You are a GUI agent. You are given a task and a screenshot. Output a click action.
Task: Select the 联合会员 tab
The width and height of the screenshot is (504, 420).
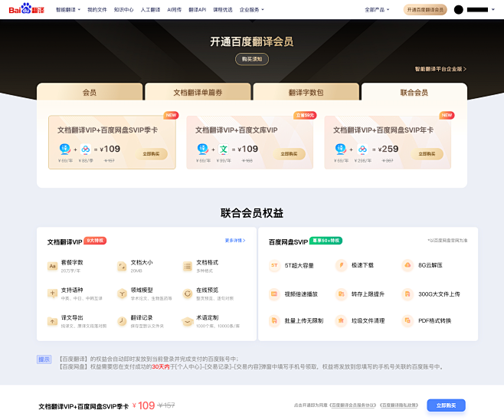coord(414,92)
